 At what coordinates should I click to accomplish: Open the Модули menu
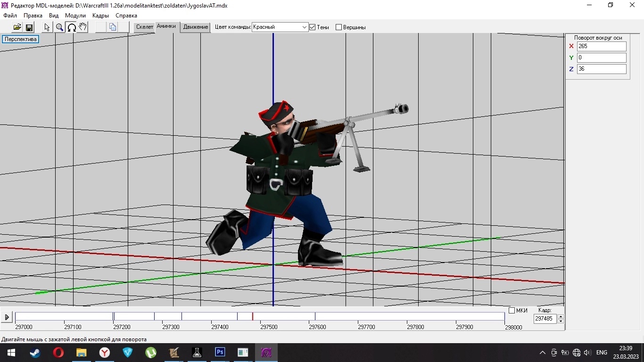coord(75,16)
